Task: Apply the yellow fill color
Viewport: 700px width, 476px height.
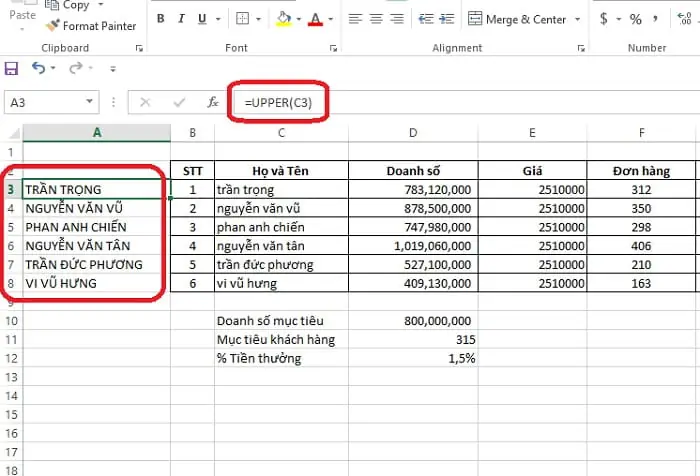Action: coord(283,19)
